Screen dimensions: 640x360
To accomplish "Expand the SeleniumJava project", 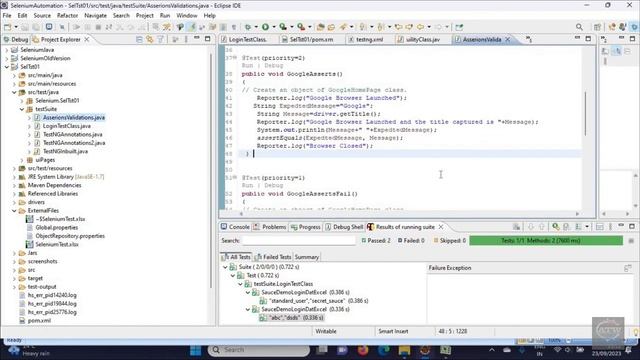I will pyautogui.click(x=7, y=50).
